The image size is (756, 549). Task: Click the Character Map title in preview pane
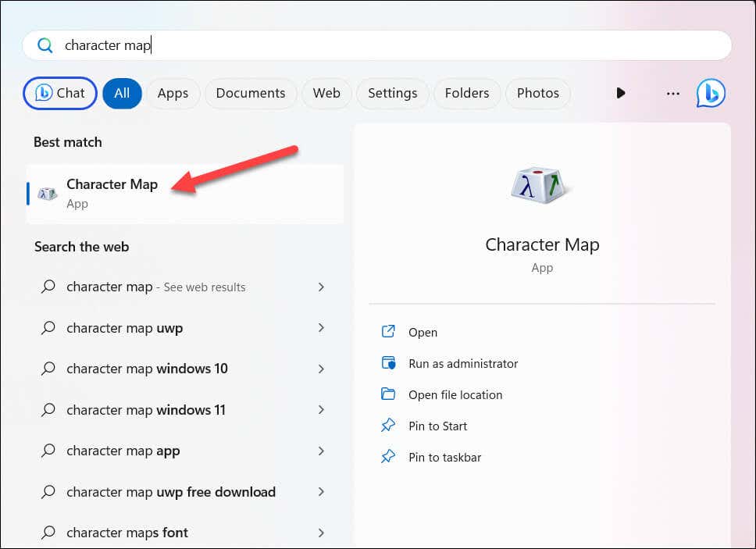click(x=542, y=245)
